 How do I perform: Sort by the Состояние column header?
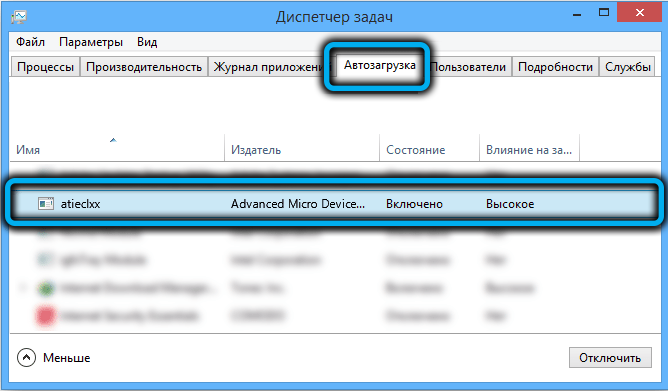point(429,148)
